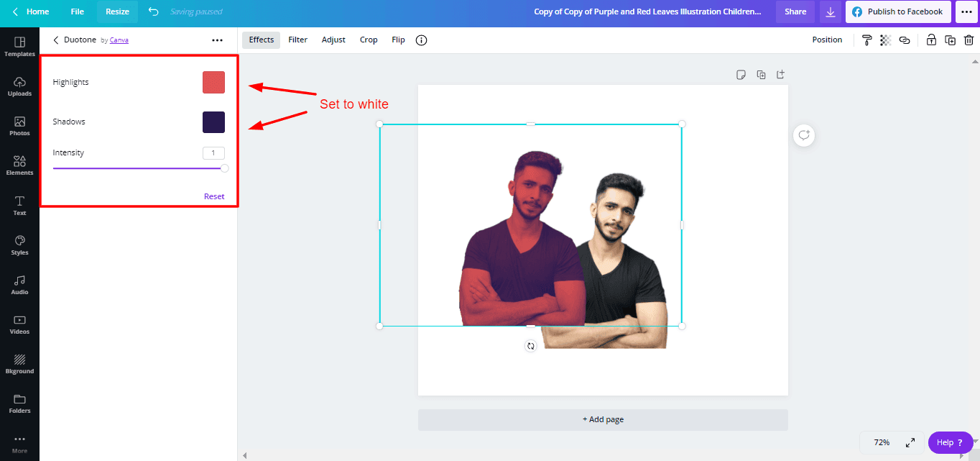Image resolution: width=980 pixels, height=461 pixels.
Task: Open the File menu
Action: click(78, 12)
